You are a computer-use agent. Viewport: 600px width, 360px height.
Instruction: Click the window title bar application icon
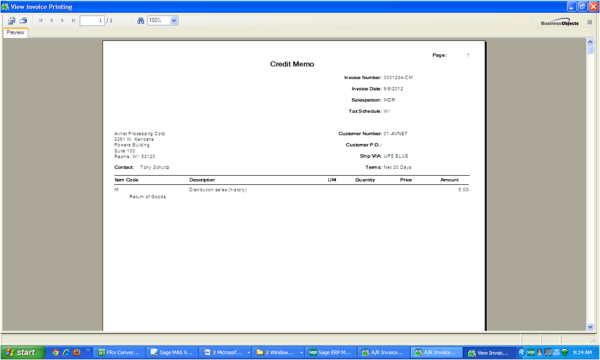[5, 7]
